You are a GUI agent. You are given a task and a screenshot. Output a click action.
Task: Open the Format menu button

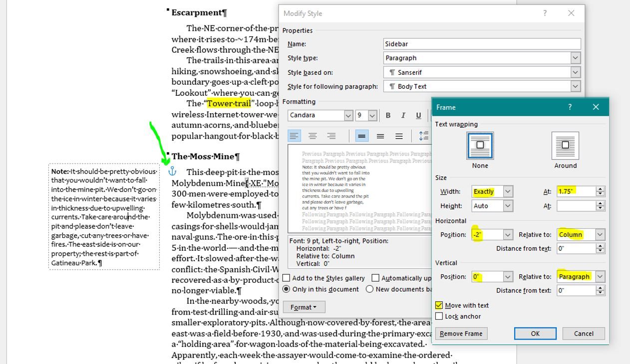[304, 307]
